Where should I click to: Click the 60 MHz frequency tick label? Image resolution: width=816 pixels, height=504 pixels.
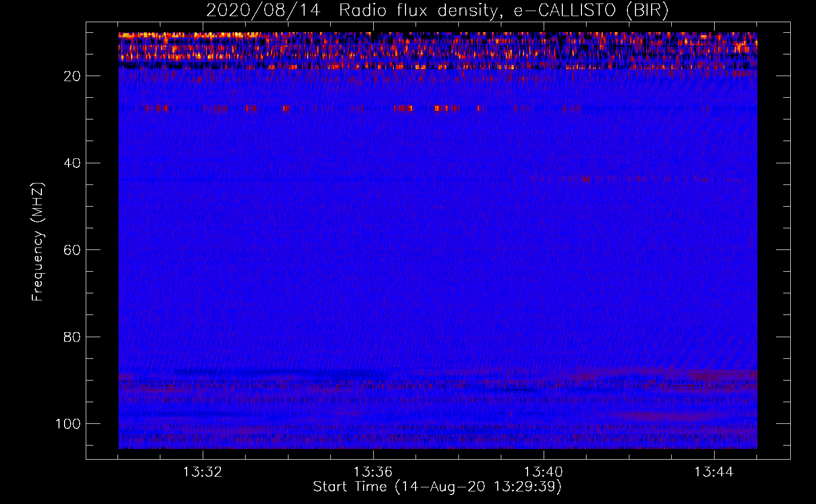point(72,250)
